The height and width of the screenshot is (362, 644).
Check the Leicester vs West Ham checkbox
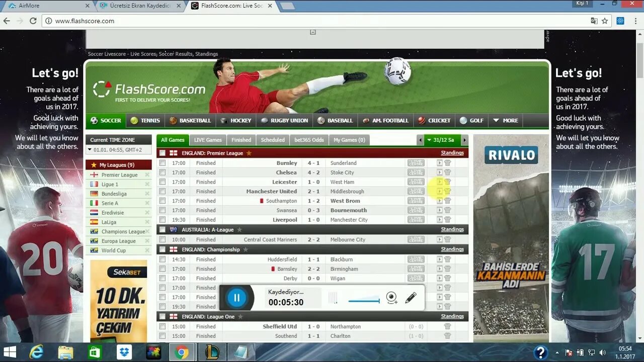tap(162, 182)
